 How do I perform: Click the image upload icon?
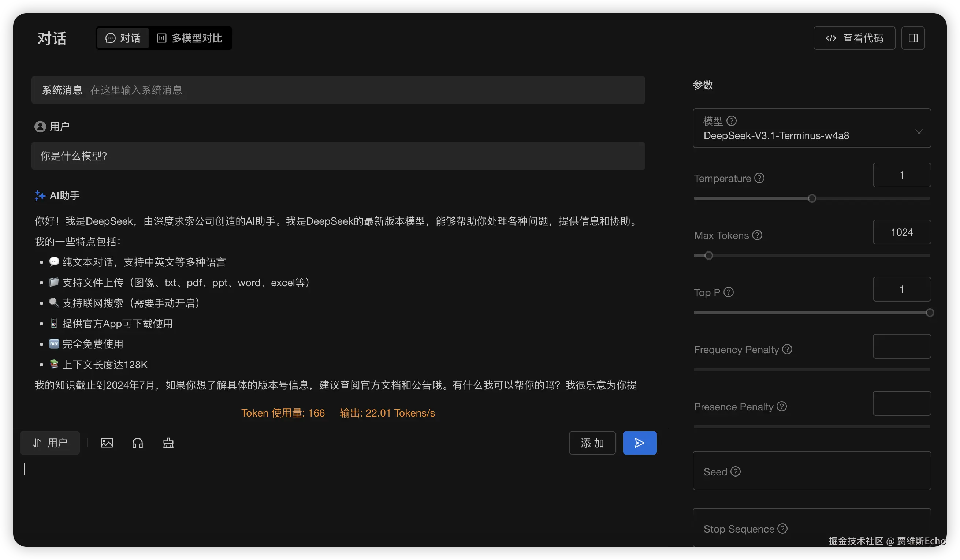[107, 443]
